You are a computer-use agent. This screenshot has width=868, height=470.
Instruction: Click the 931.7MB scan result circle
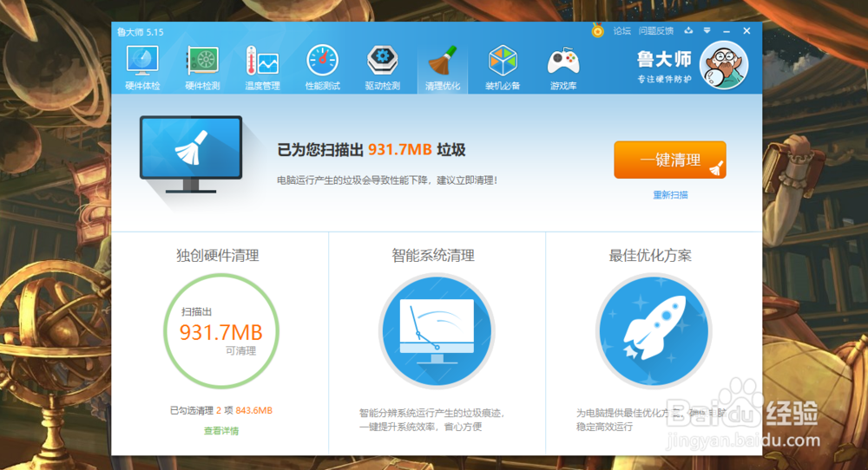pos(220,331)
